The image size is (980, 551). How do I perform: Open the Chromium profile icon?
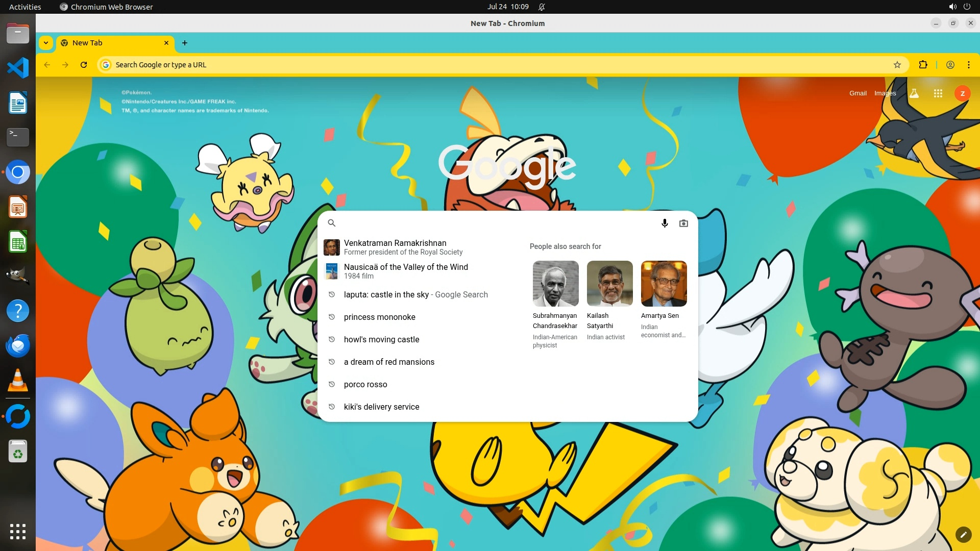(950, 65)
